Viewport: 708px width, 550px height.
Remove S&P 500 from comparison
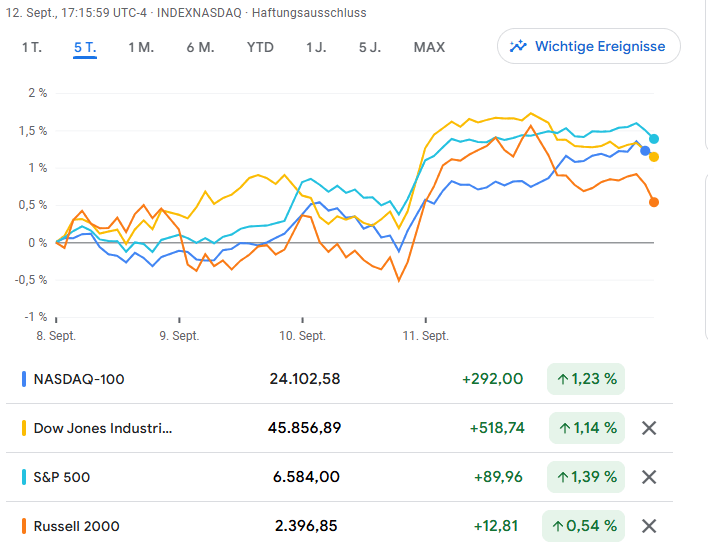(648, 477)
